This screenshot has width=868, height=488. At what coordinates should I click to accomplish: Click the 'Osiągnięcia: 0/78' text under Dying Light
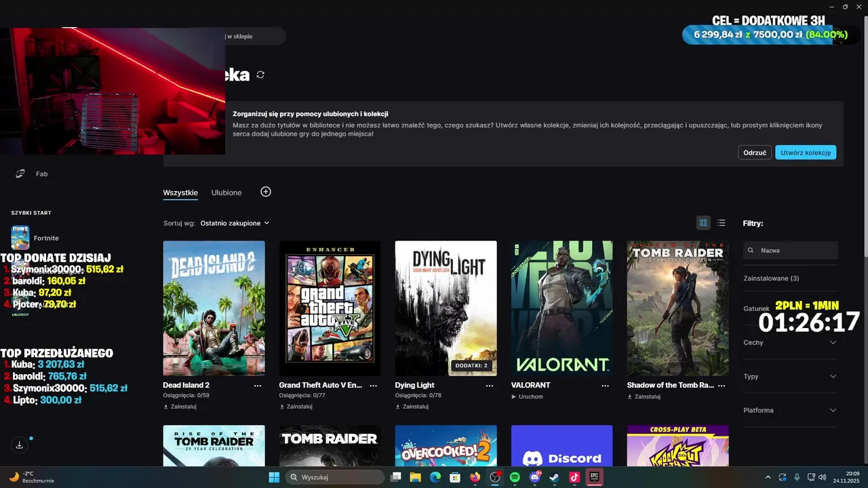(x=418, y=395)
